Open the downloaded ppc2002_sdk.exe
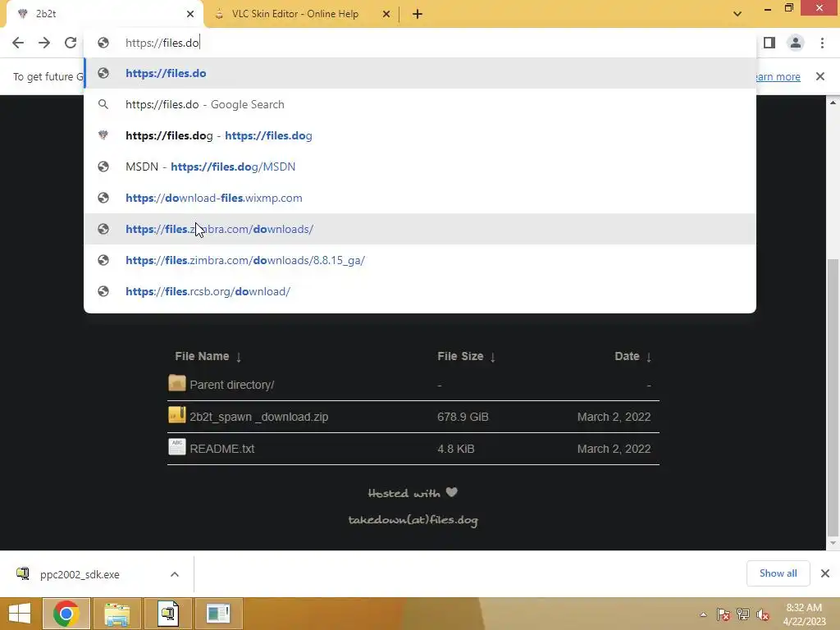This screenshot has width=840, height=630. [80, 574]
